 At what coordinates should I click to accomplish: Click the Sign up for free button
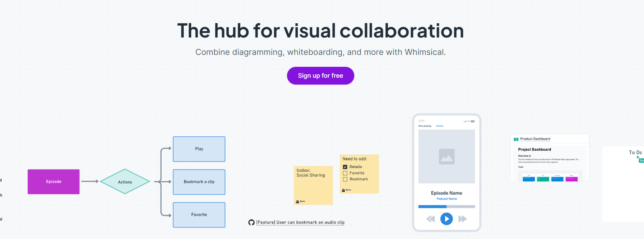tap(320, 76)
